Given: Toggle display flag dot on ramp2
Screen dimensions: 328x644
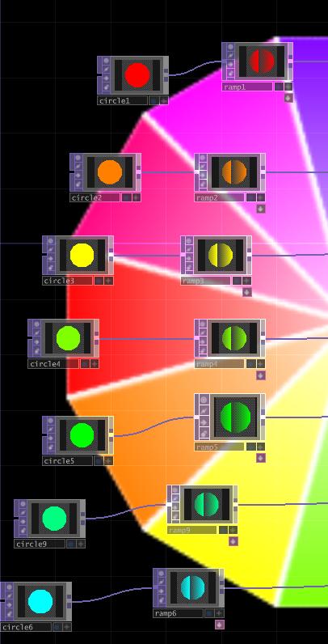Looking at the screenshot, I should coord(251,197).
